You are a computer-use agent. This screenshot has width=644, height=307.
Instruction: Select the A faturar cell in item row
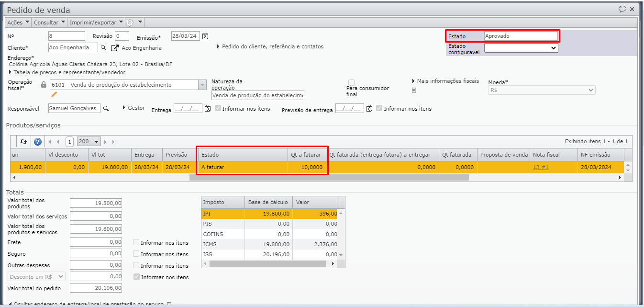coord(243,167)
